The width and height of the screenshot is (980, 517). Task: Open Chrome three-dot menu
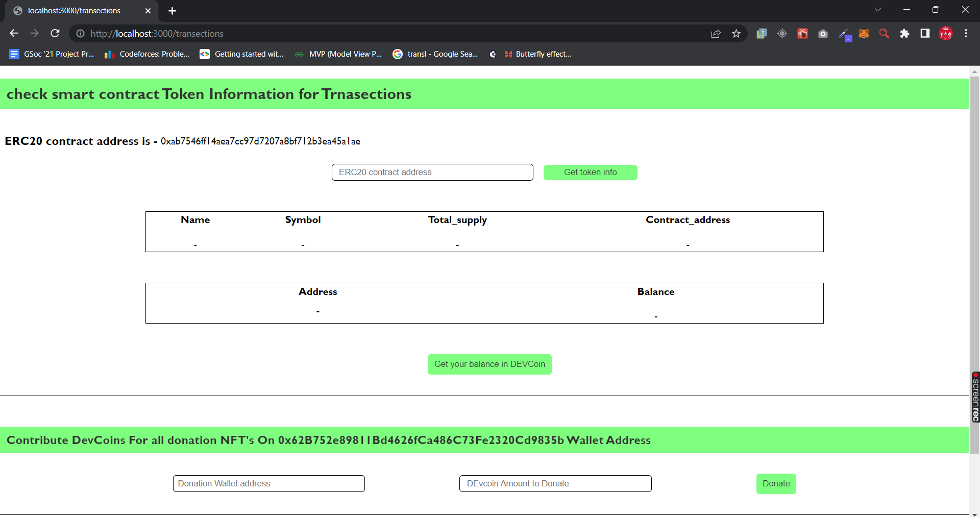(x=966, y=34)
